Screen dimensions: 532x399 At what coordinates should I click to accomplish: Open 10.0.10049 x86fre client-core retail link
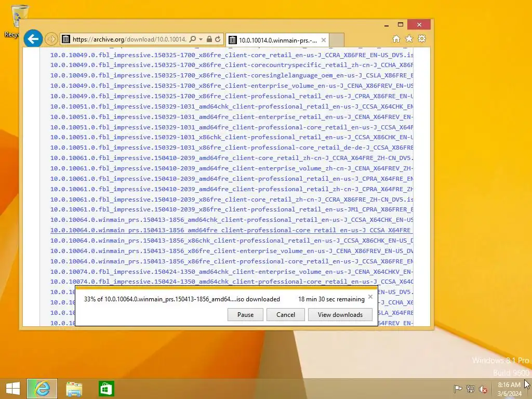tap(232, 55)
